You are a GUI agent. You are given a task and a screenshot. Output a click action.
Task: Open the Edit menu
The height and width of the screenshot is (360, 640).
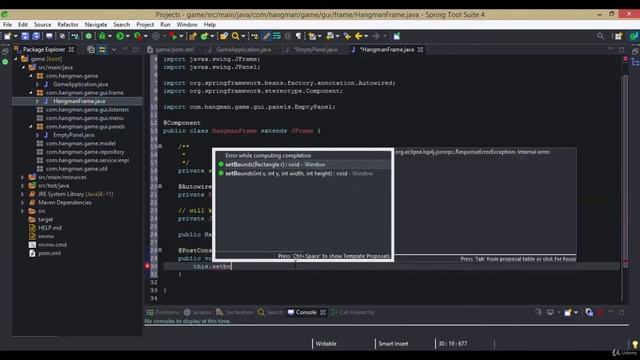point(23,25)
